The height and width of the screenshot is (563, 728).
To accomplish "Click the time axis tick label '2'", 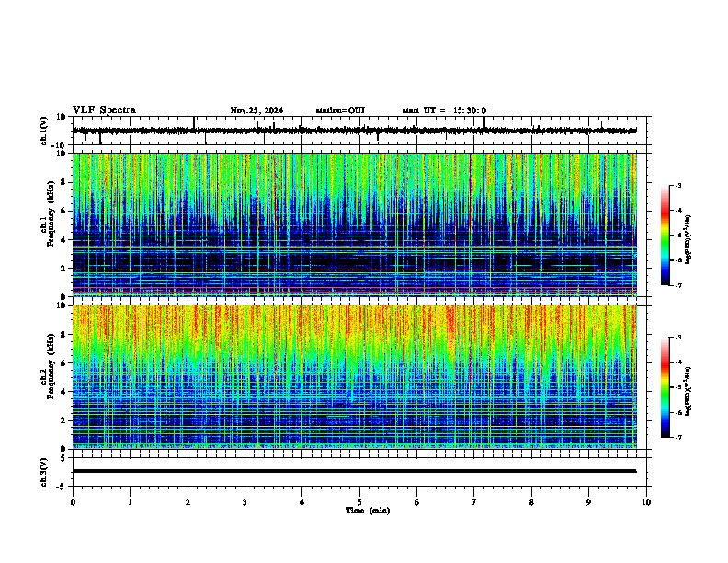I will [x=188, y=502].
